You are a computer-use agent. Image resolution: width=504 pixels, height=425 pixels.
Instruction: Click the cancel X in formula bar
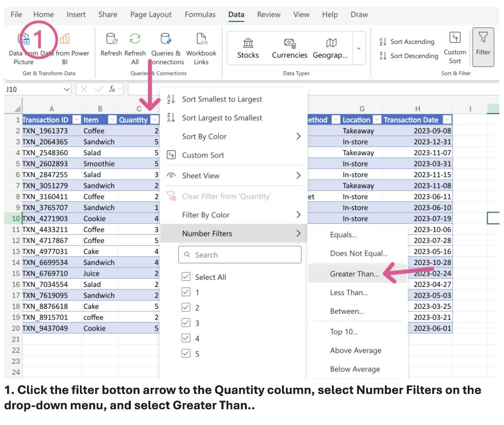click(x=84, y=89)
